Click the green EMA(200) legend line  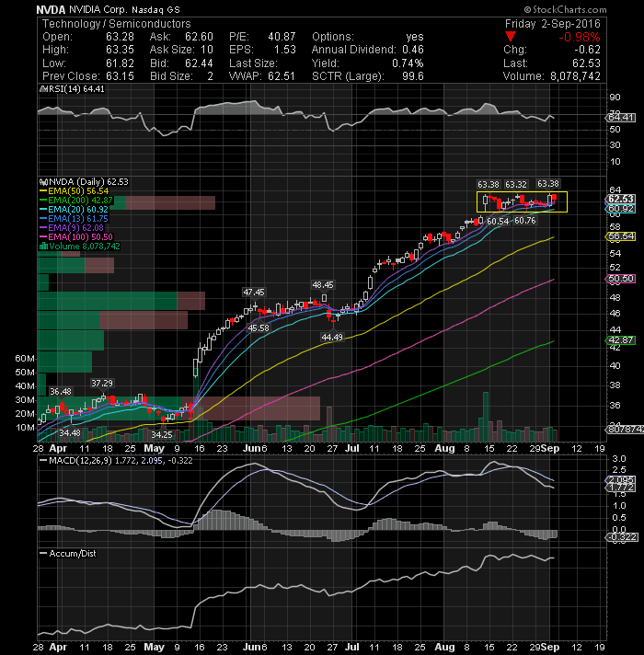pos(42,201)
